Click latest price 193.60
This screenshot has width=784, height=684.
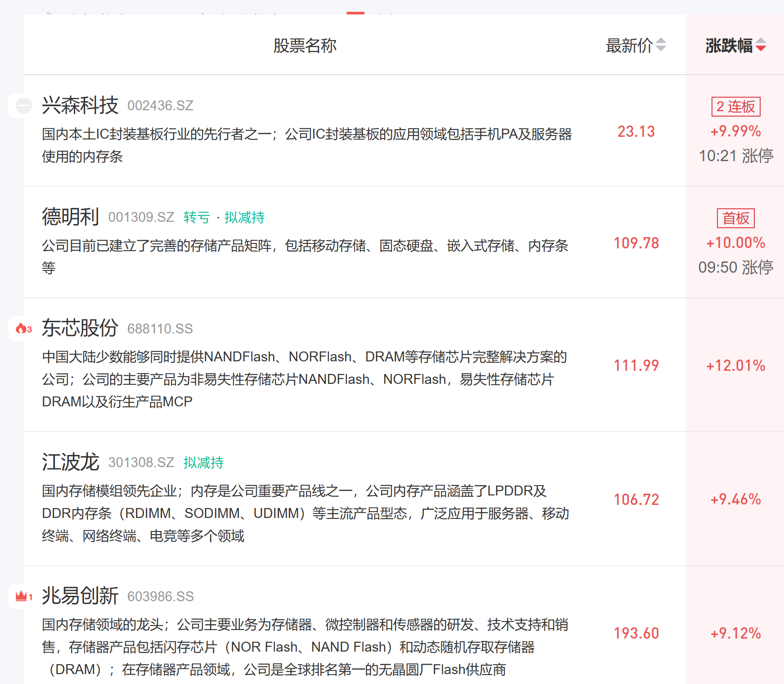pyautogui.click(x=636, y=633)
